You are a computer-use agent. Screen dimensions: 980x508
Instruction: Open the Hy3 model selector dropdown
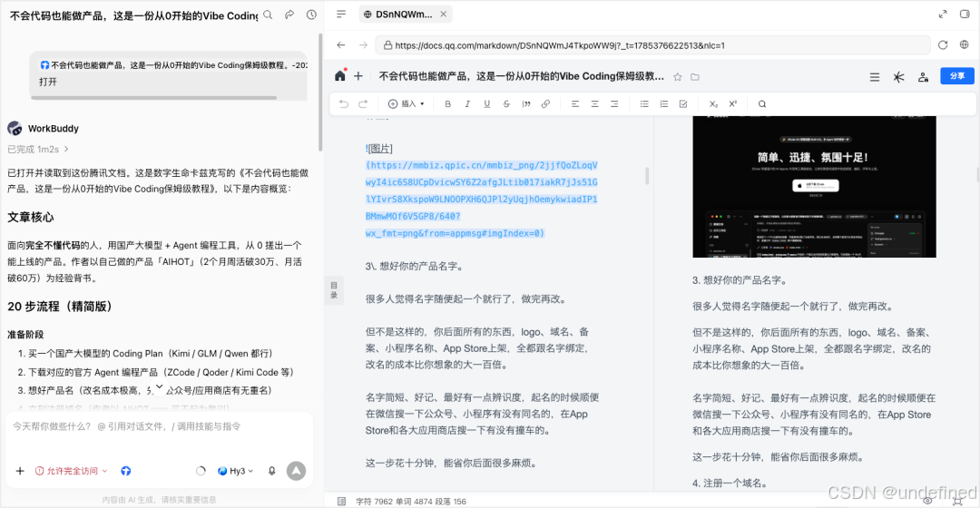click(236, 471)
